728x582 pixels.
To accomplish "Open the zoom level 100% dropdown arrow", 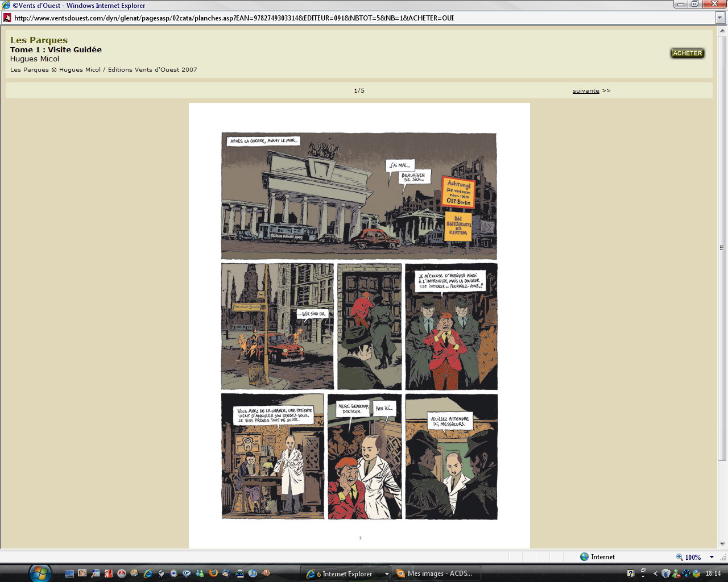I will click(x=712, y=557).
